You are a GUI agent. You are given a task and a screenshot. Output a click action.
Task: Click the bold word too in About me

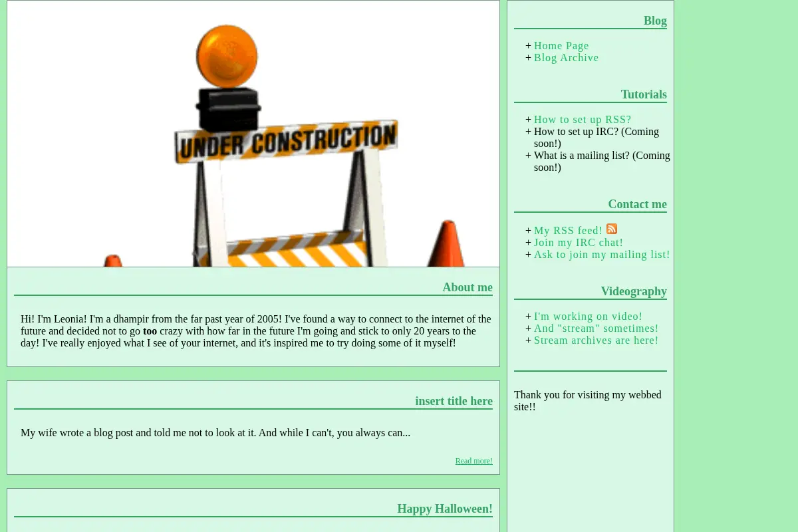tap(150, 331)
